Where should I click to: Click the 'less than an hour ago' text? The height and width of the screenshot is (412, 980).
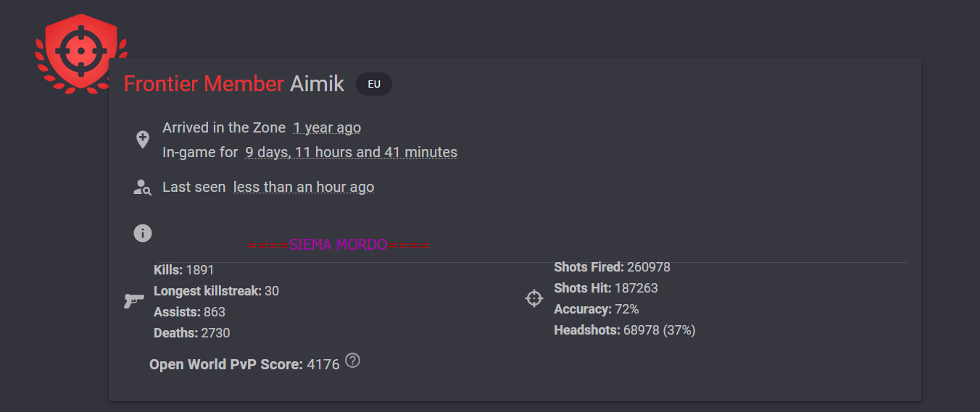(x=304, y=187)
